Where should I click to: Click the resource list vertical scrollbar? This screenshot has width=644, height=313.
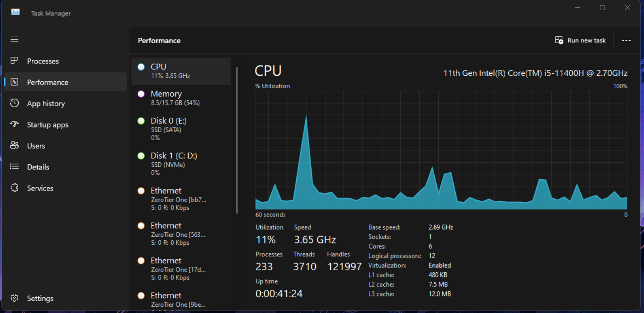pos(237,140)
